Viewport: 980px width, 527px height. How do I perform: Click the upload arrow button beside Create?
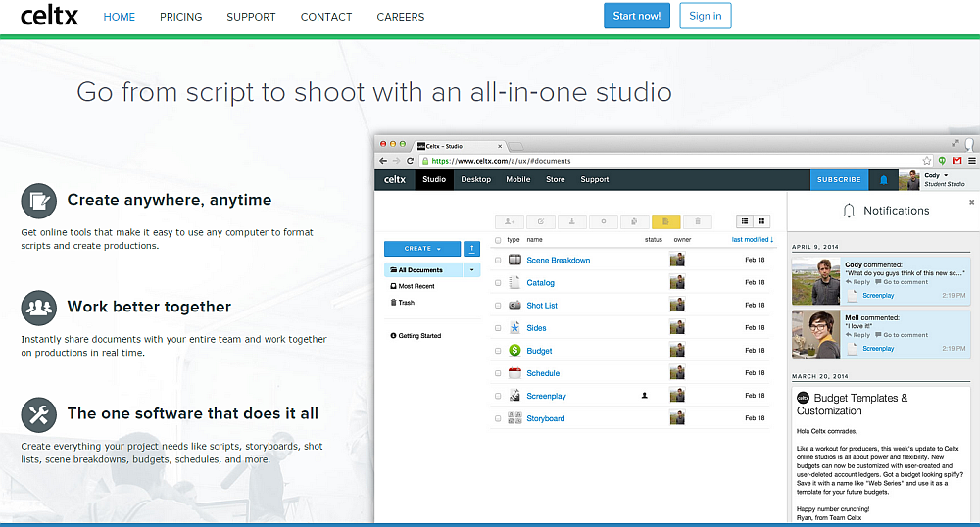(x=472, y=249)
